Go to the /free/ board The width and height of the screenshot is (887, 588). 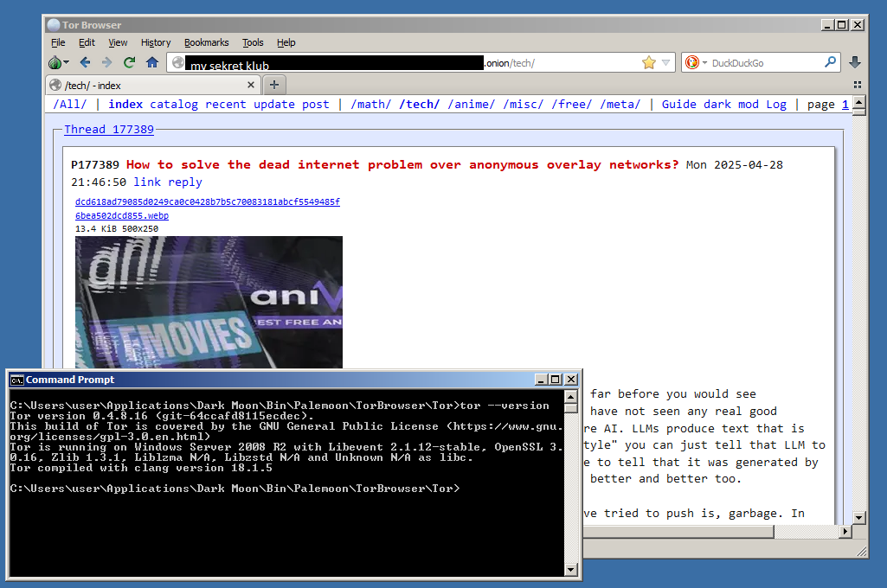coord(571,104)
